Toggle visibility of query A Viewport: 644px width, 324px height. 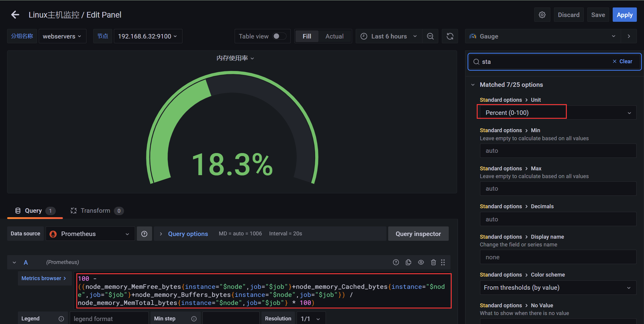tap(421, 262)
